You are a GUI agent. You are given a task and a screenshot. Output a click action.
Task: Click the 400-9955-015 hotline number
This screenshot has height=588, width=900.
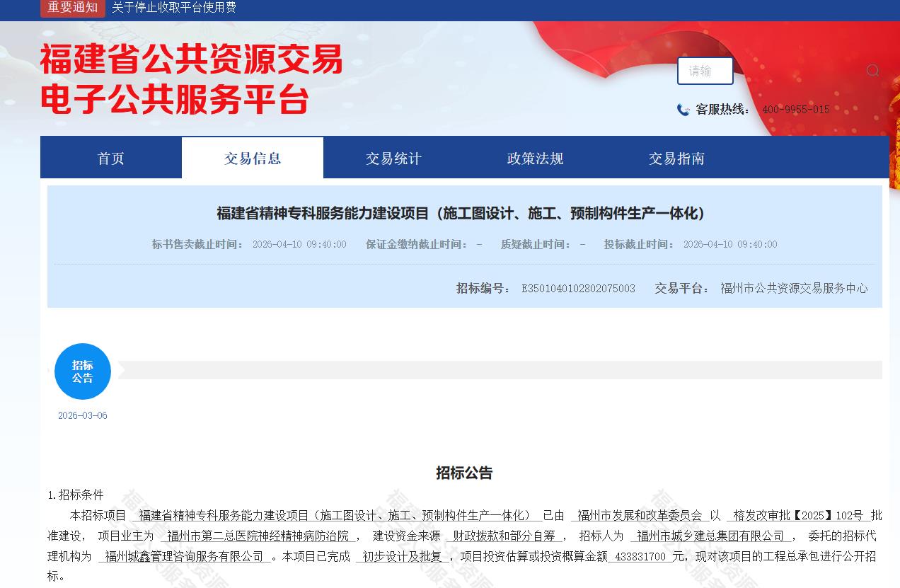coord(795,110)
